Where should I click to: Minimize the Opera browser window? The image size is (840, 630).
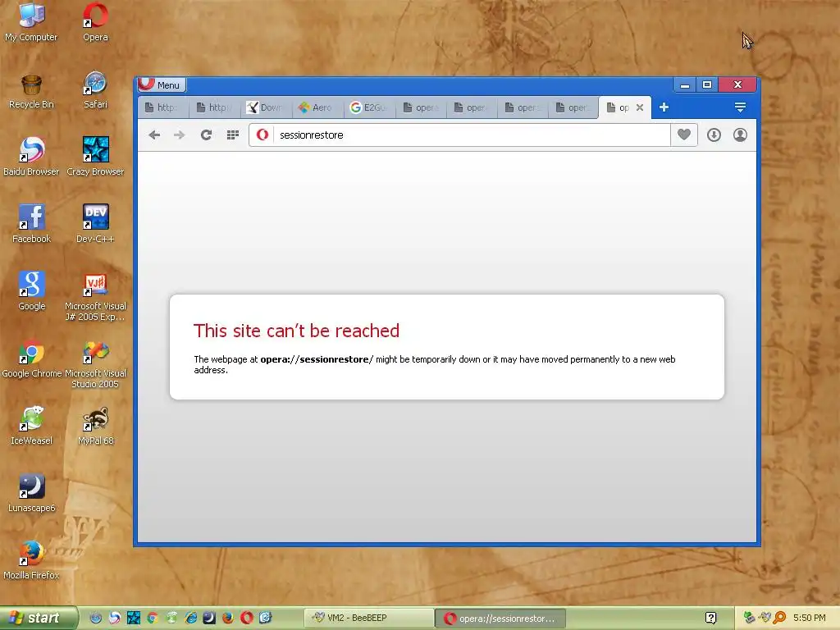point(685,84)
